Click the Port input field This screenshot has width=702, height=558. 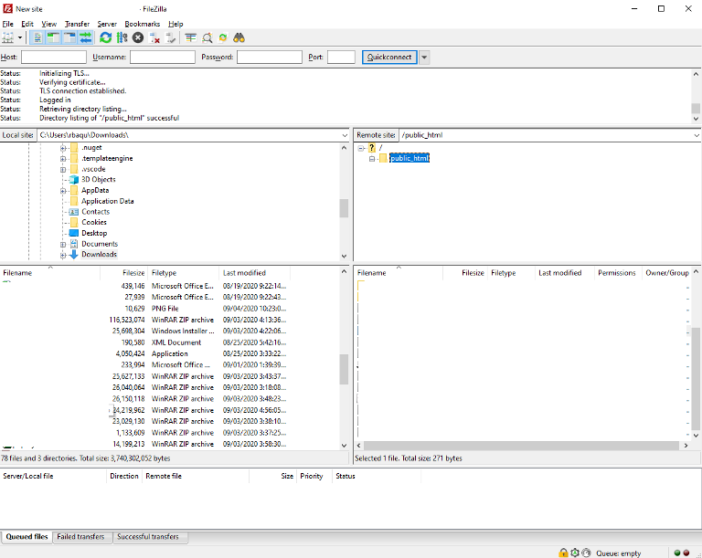(341, 57)
